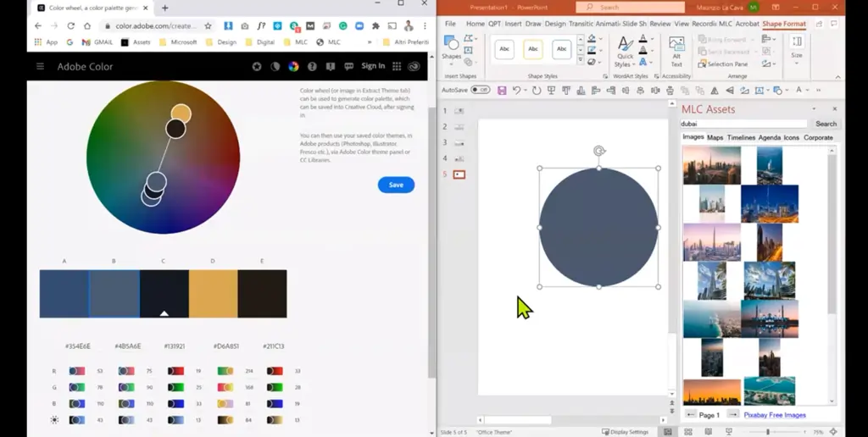Click the star icon in Adobe Color header
This screenshot has width=868, height=437.
click(x=257, y=66)
